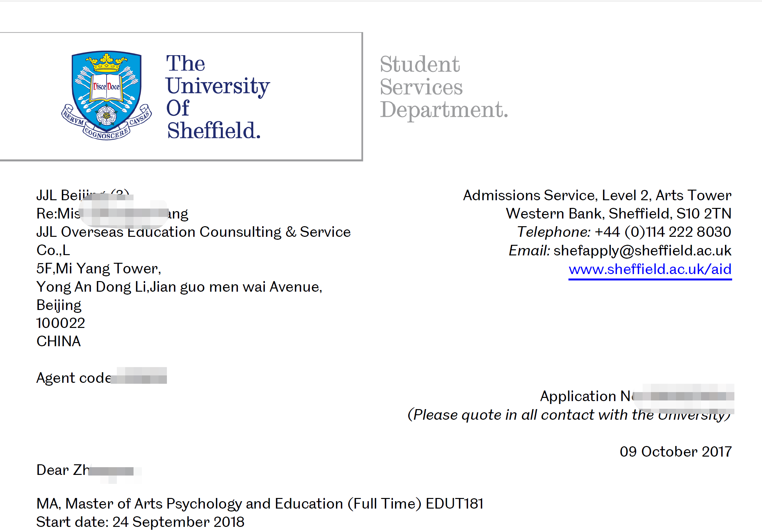762x532 pixels.
Task: Click the Western Bank, Sheffield, S10 2TN line
Action: point(619,214)
